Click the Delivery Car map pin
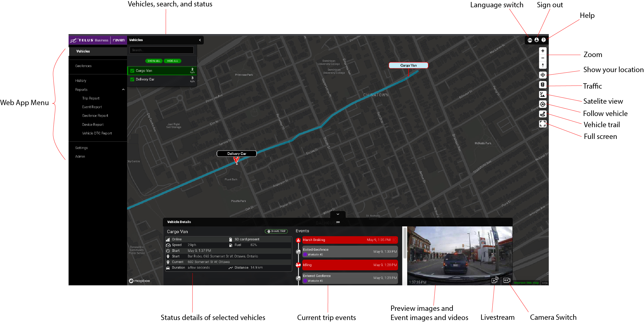 coord(236,160)
